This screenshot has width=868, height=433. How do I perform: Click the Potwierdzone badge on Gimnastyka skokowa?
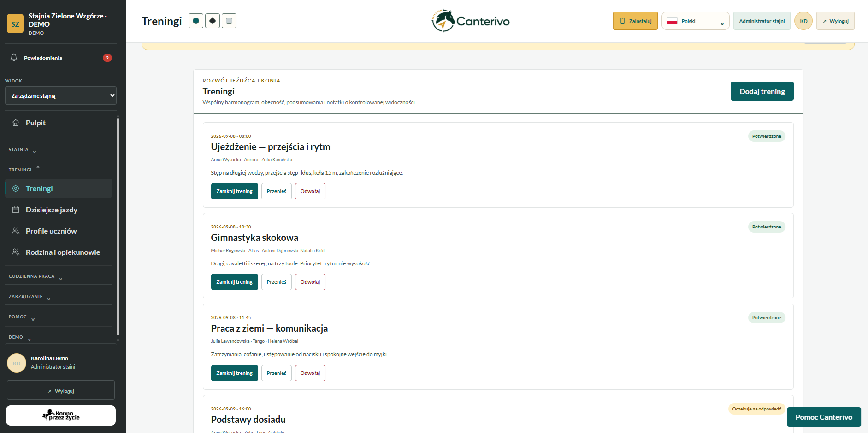pos(767,227)
